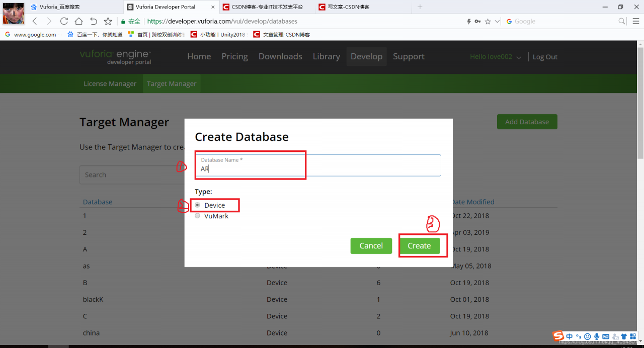The width and height of the screenshot is (644, 348).
Task: Click the database Search field
Action: point(132,175)
